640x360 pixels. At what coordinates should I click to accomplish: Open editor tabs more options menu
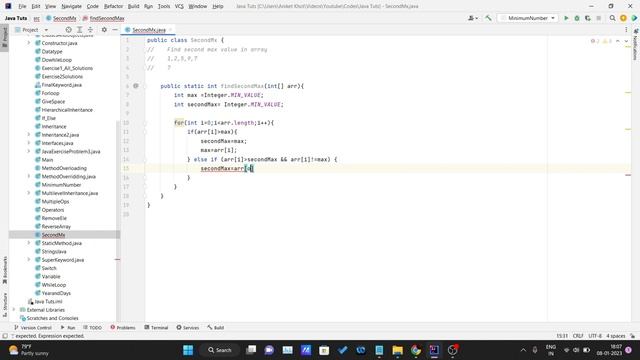click(626, 30)
